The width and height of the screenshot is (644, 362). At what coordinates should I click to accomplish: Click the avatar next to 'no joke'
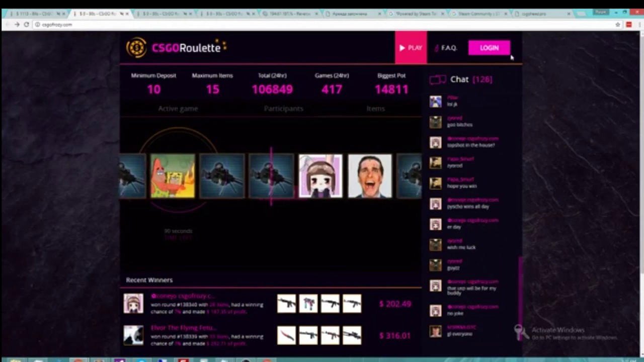pyautogui.click(x=436, y=311)
